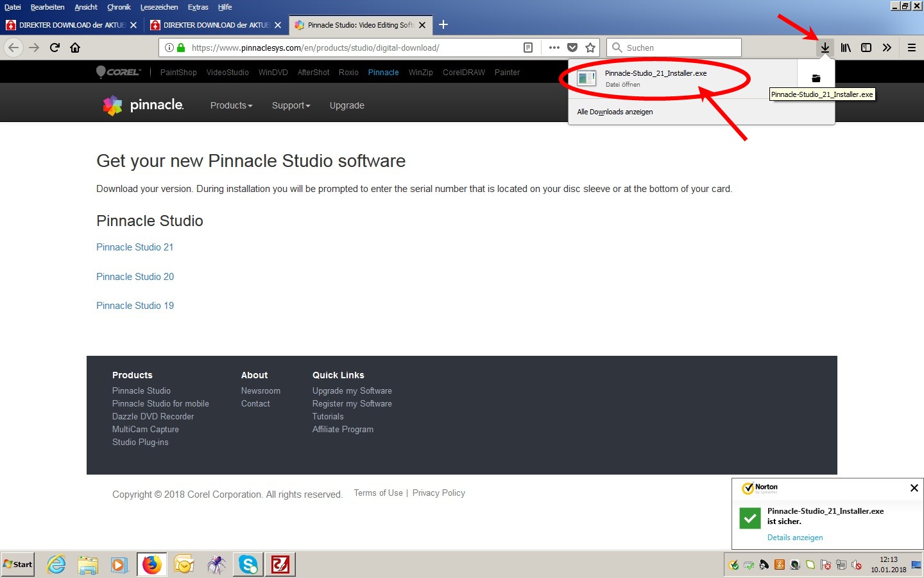
Task: Click the Pinnacle logo
Action: coord(144,105)
